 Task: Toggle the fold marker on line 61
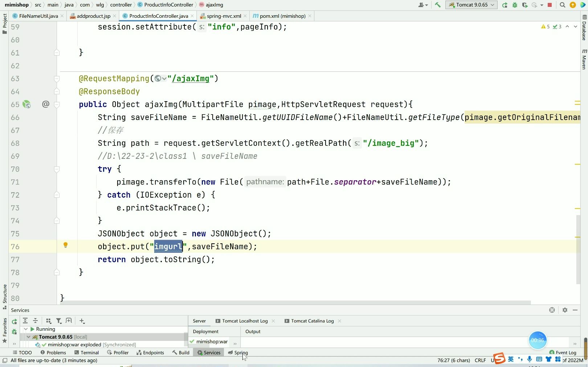pyautogui.click(x=57, y=53)
